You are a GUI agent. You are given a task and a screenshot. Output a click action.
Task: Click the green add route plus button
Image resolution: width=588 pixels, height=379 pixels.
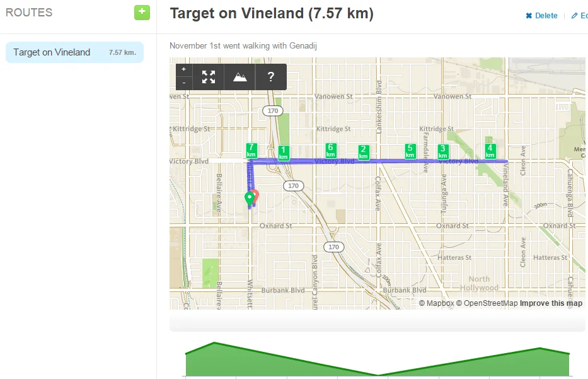pos(142,12)
